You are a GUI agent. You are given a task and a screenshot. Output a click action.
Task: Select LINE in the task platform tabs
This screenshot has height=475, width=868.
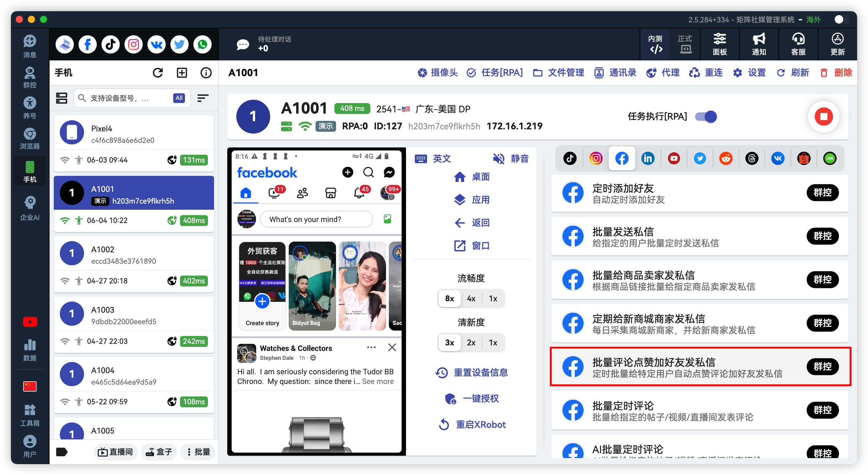830,158
